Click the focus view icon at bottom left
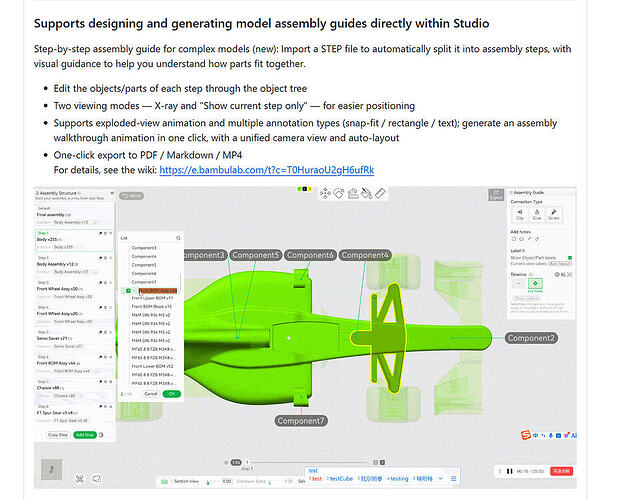This screenshot has width=634, height=500. point(80,479)
